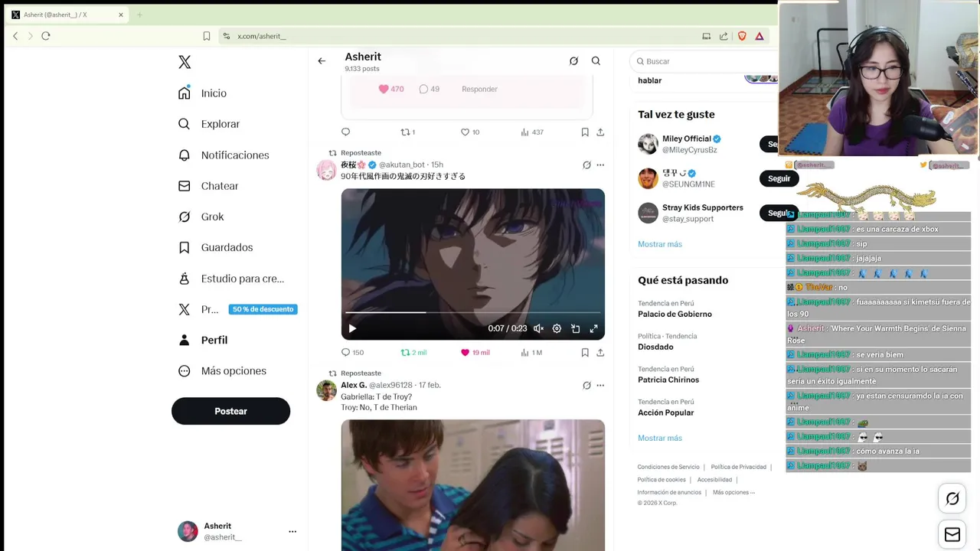Bookmark the akutan_bot video post
The image size is (980, 551).
(585, 352)
